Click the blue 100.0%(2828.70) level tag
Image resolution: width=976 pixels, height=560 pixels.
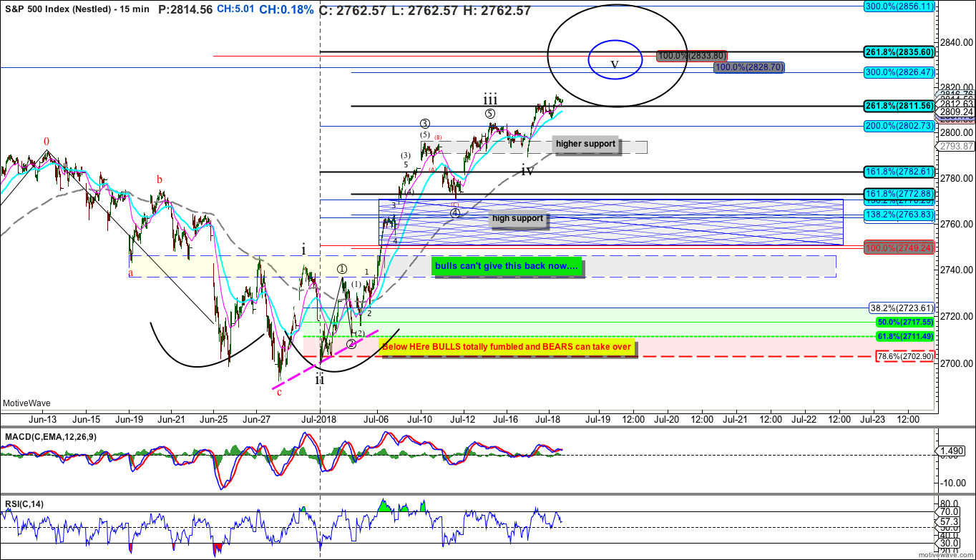click(x=750, y=67)
